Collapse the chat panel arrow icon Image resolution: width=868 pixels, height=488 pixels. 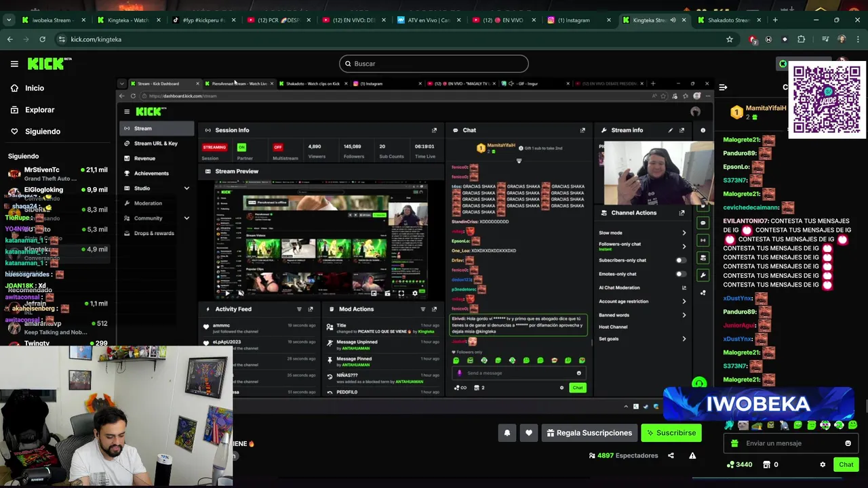723,87
